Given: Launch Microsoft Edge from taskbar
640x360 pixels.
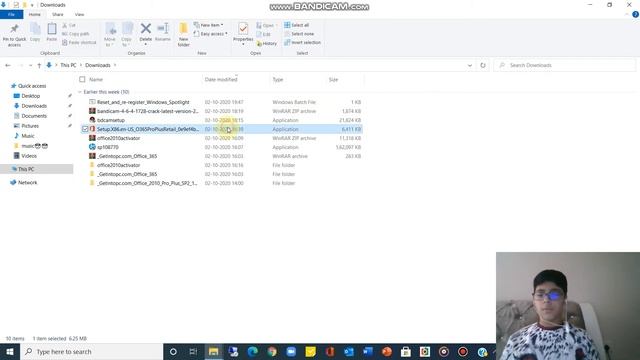Looking at the screenshot, I should click(253, 351).
